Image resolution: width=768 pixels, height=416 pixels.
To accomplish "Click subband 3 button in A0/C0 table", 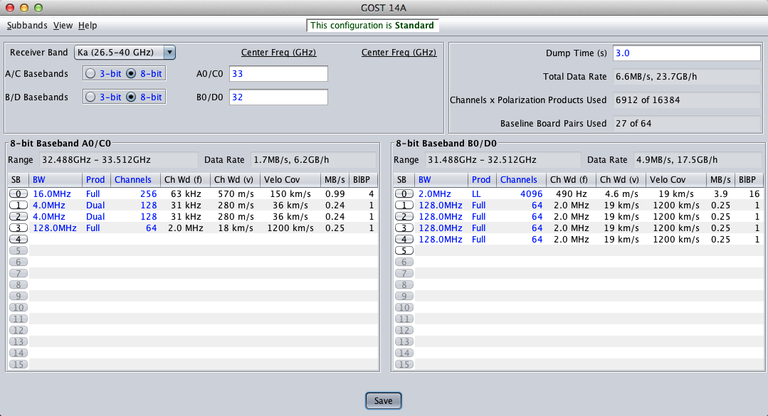I will 16,228.
